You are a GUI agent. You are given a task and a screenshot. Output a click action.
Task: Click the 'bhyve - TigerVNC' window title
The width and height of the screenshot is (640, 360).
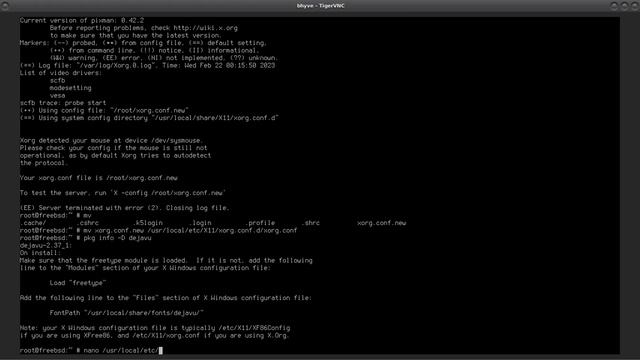point(320,6)
